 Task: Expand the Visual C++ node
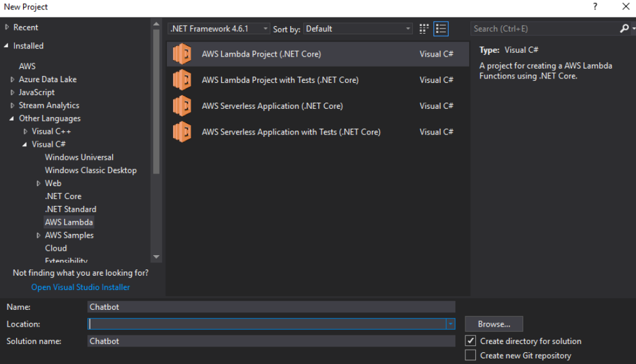click(25, 131)
